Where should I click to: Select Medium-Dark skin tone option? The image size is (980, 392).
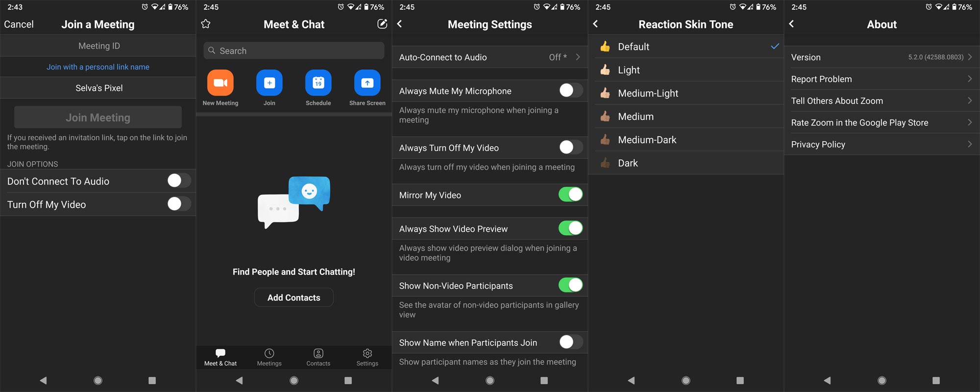pyautogui.click(x=686, y=140)
